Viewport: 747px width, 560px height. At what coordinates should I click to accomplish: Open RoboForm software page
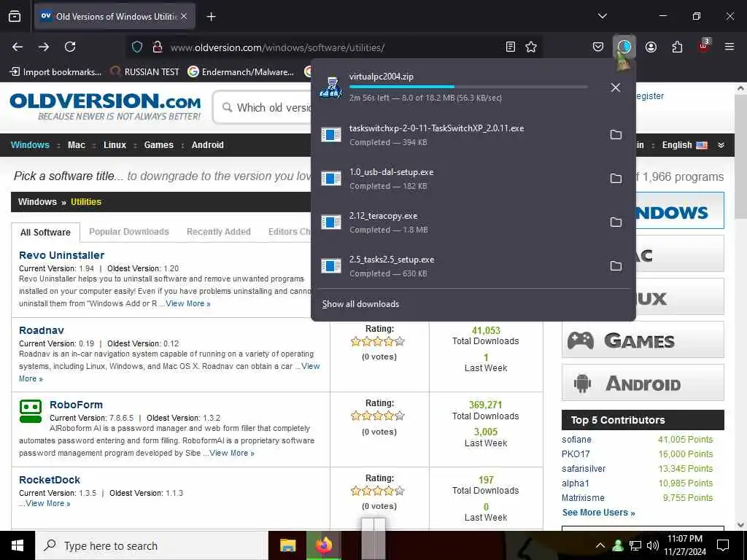tap(76, 405)
